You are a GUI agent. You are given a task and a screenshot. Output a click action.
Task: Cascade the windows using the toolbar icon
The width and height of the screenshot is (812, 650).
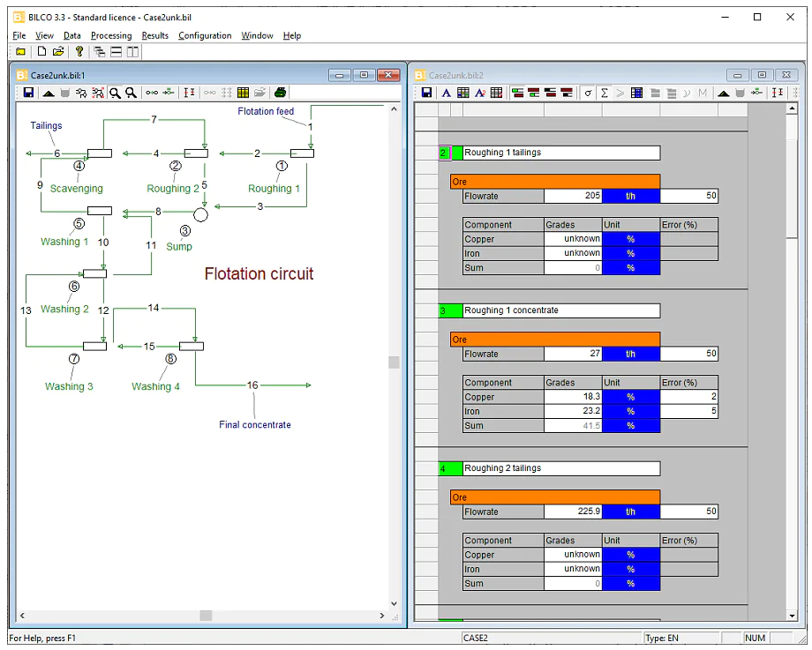tap(99, 51)
